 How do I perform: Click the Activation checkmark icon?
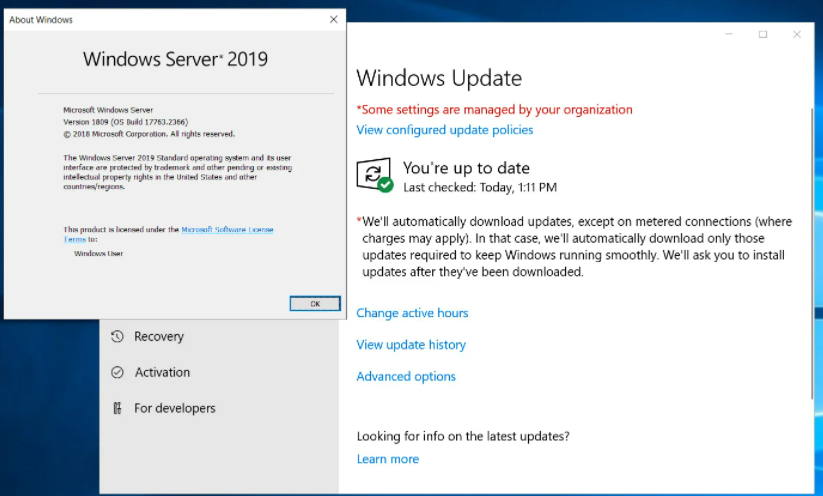pos(117,373)
